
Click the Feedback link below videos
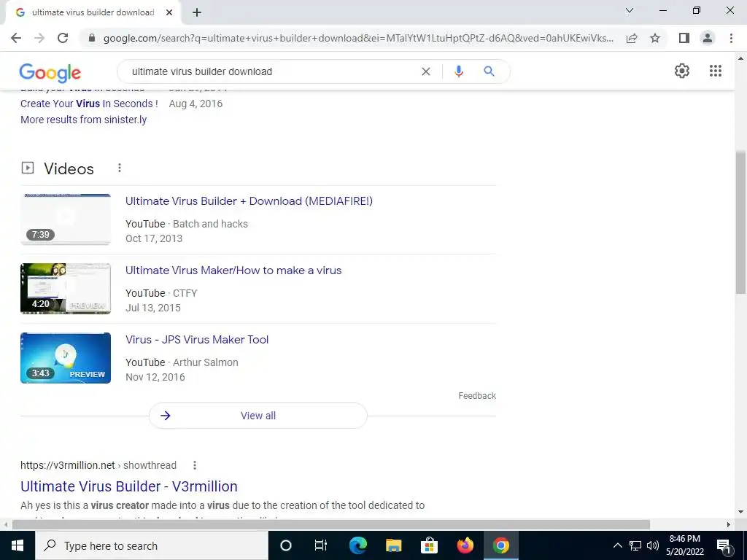coord(477,396)
